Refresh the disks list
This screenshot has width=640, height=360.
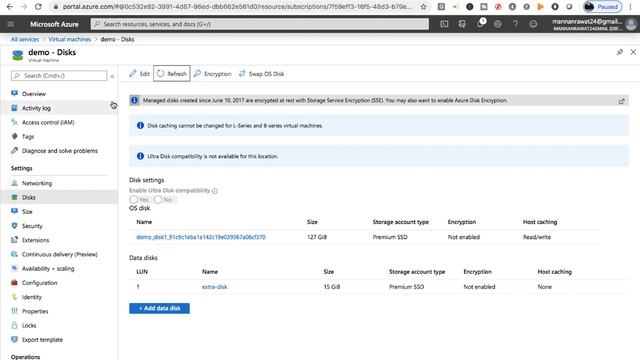(x=171, y=73)
